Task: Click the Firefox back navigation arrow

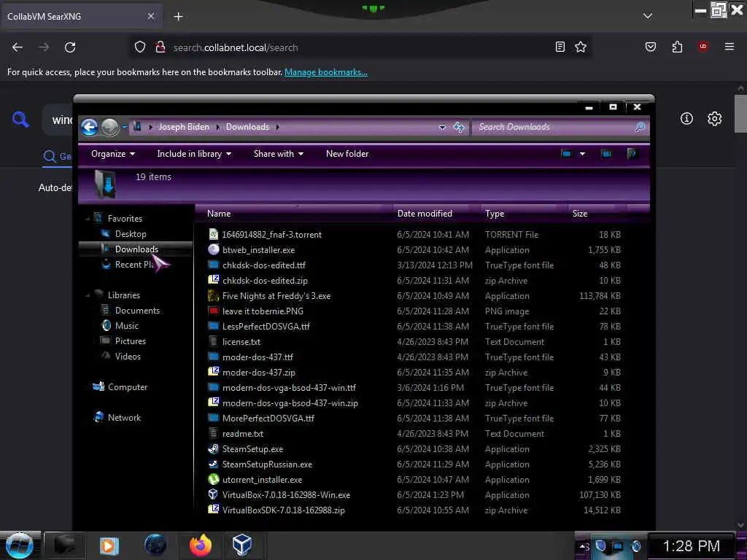Action: coord(18,47)
